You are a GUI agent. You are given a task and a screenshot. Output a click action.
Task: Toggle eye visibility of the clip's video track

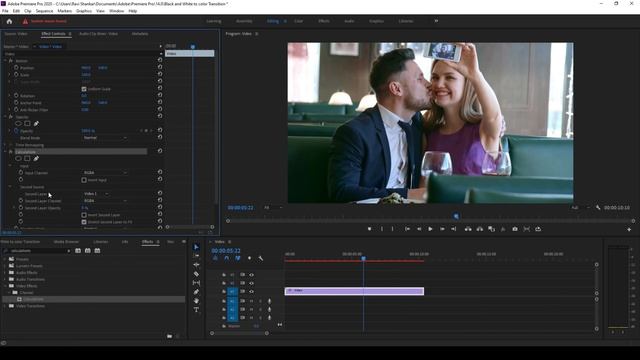click(251, 291)
